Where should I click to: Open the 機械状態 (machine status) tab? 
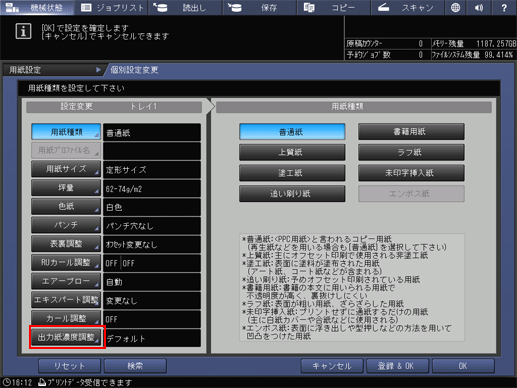pos(37,7)
